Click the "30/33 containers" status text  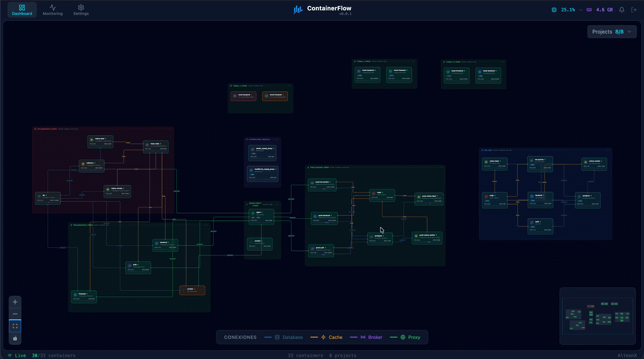(x=53, y=356)
